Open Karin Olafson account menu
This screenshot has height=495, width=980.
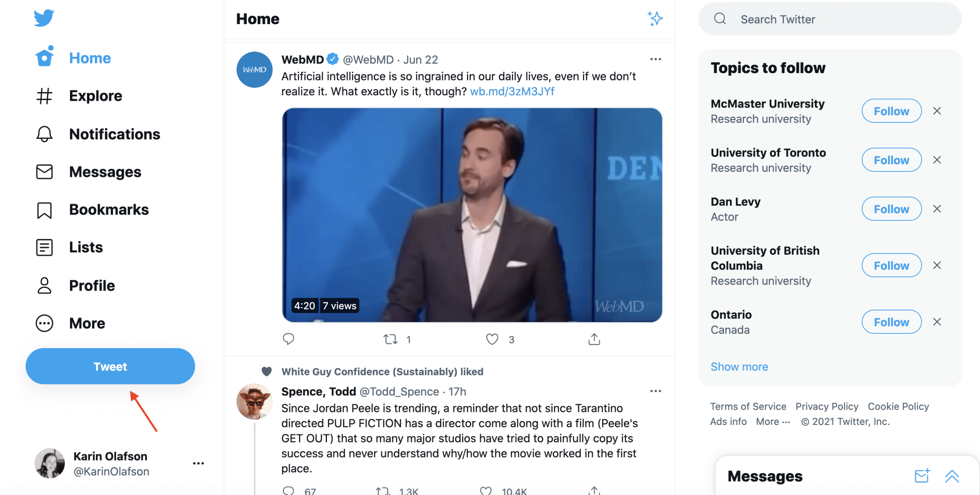tap(198, 463)
